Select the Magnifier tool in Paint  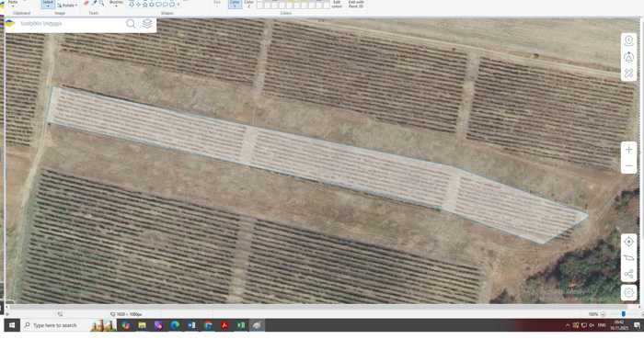pos(101,3)
